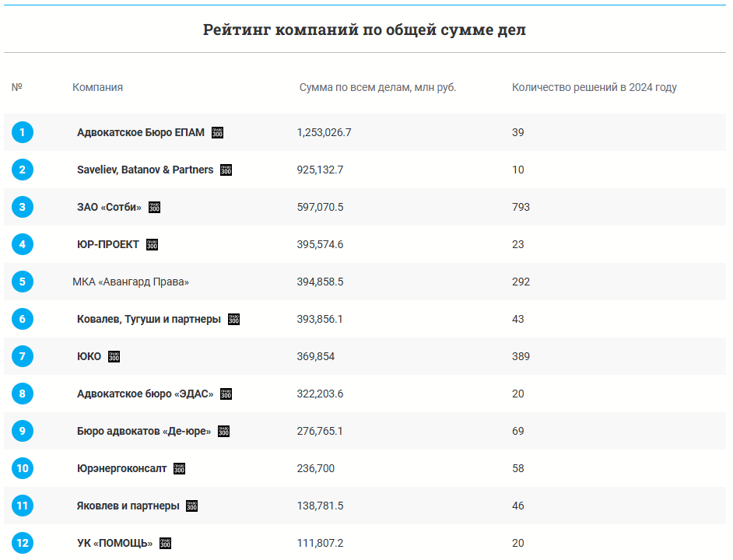Select the decisions count 389
Image resolution: width=733 pixels, height=560 pixels.
[x=521, y=357]
